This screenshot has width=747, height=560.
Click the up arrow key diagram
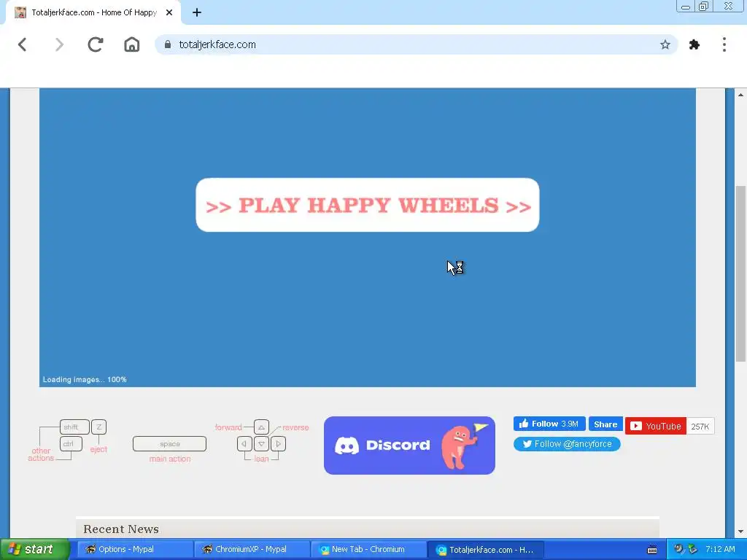click(261, 427)
